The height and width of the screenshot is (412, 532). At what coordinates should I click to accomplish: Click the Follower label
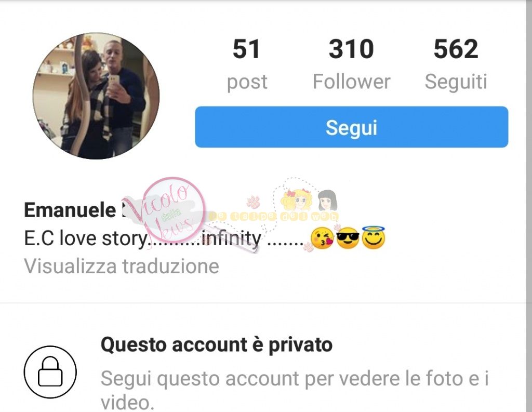point(352,82)
